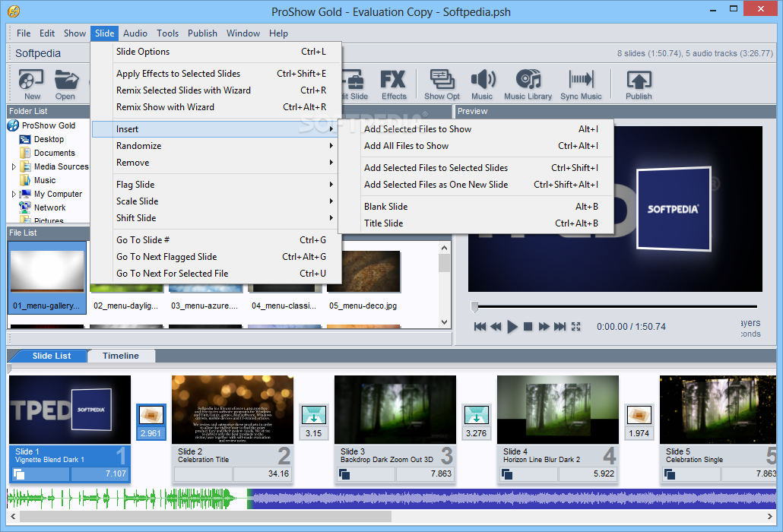
Task: Choose Slide Options menu entry
Action: [216, 52]
